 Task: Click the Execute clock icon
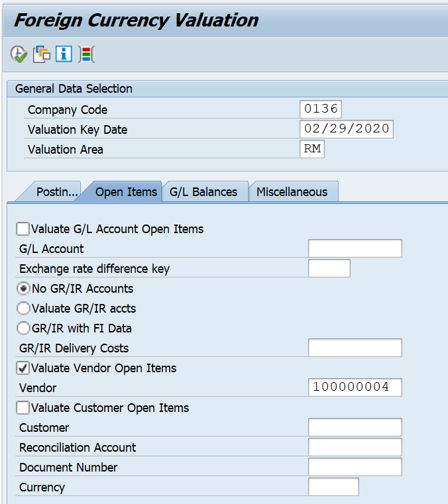coord(19,54)
